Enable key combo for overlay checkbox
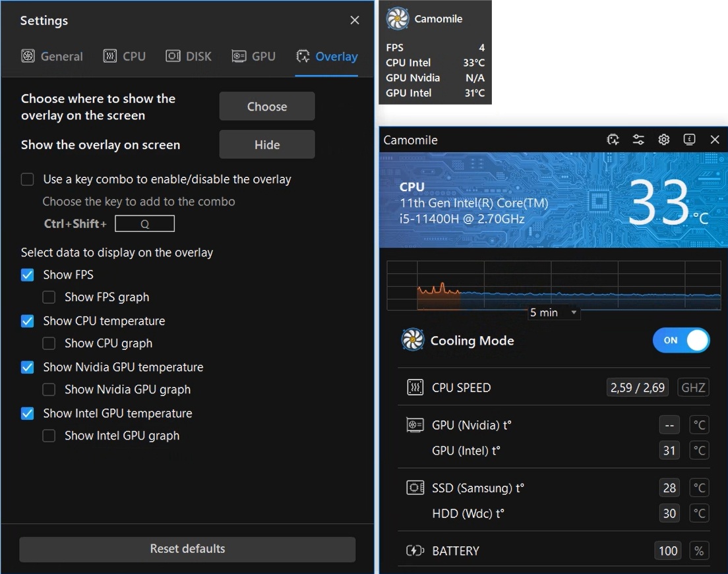Screen dimensions: 728x574 28,179
